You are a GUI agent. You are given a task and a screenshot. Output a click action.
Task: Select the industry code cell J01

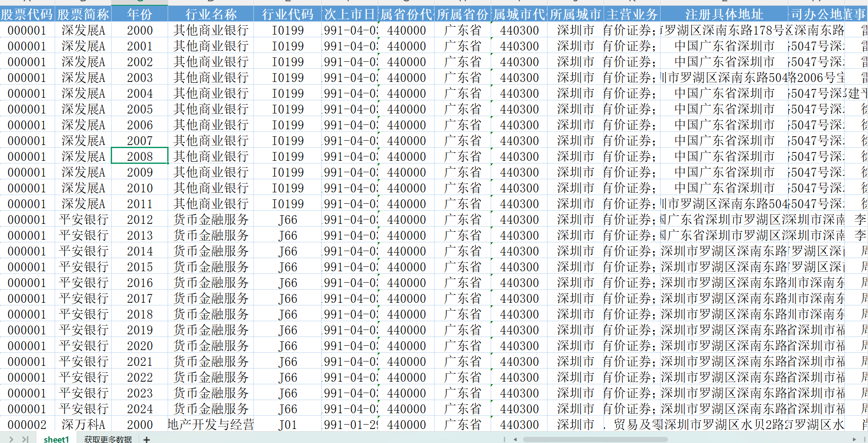(288, 425)
